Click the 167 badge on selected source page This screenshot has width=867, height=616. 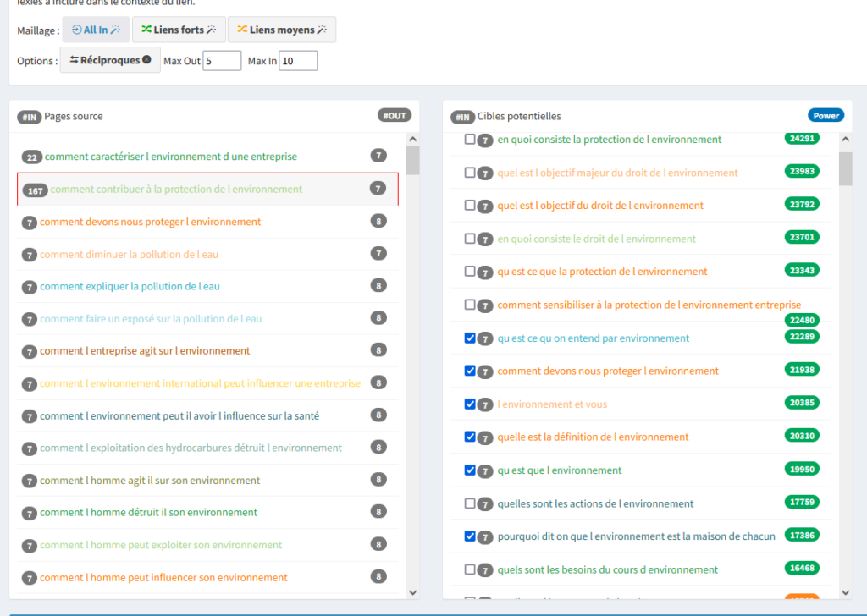tap(35, 190)
